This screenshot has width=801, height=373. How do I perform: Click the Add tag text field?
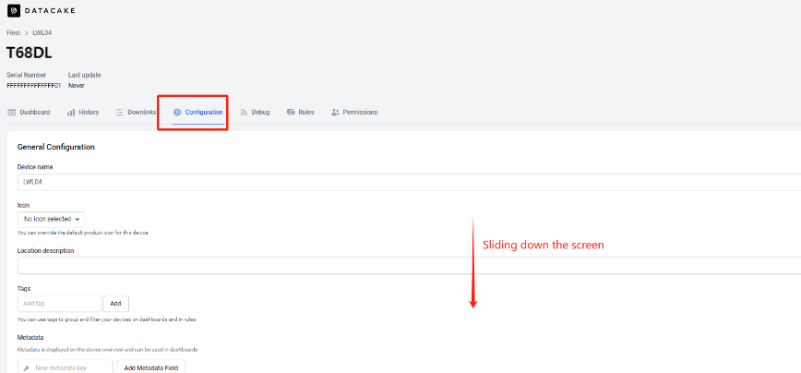point(59,304)
